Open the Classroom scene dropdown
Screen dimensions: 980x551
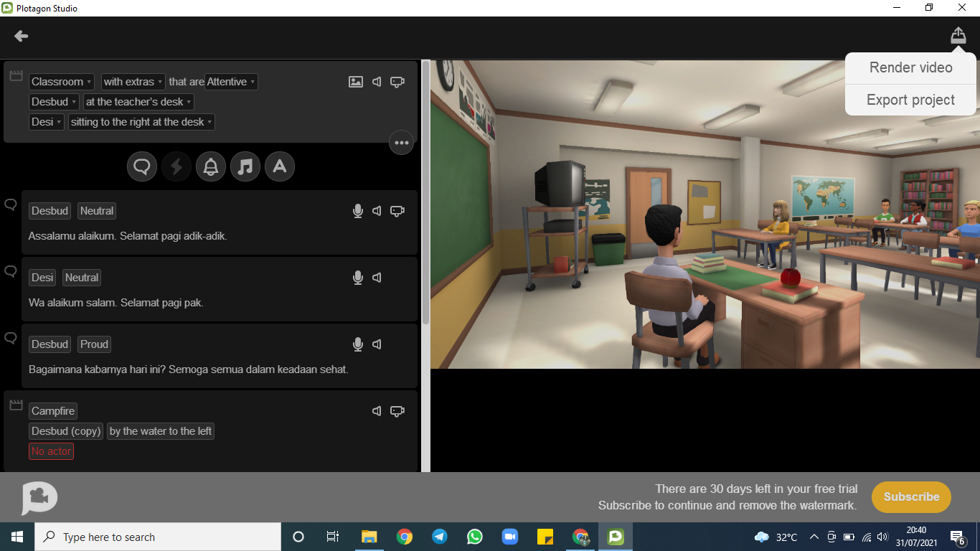(x=62, y=82)
